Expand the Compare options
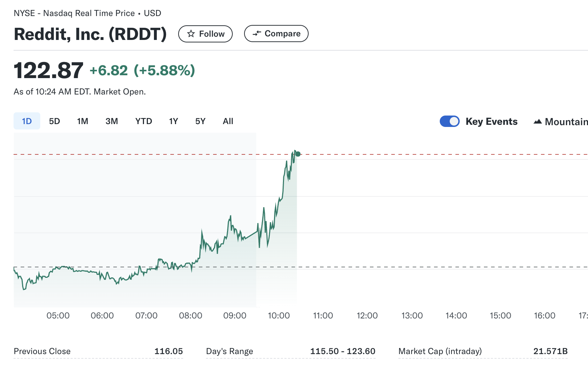Image resolution: width=588 pixels, height=368 pixels. click(276, 33)
